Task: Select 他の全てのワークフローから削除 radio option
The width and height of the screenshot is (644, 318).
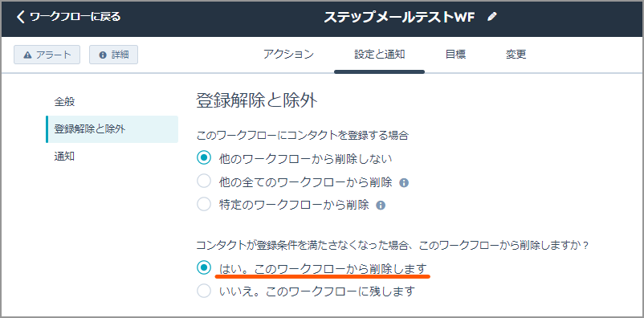Action: (x=204, y=181)
